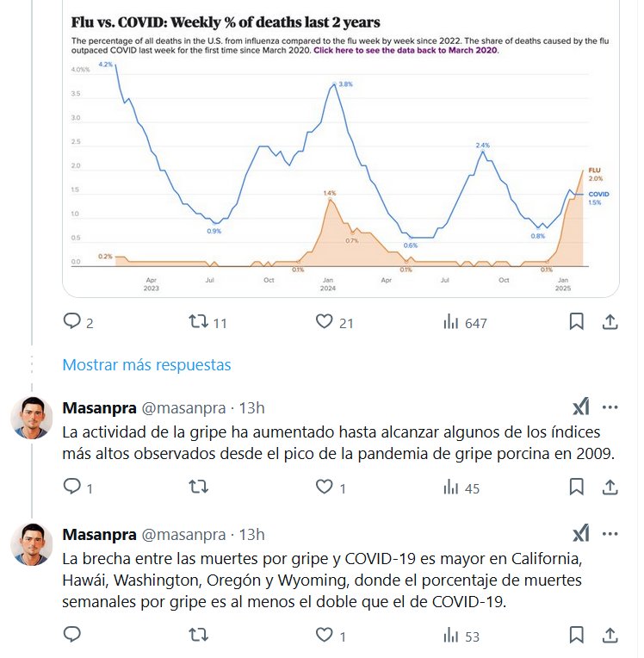Retweet the swine flu pandemic reply

(x=198, y=487)
